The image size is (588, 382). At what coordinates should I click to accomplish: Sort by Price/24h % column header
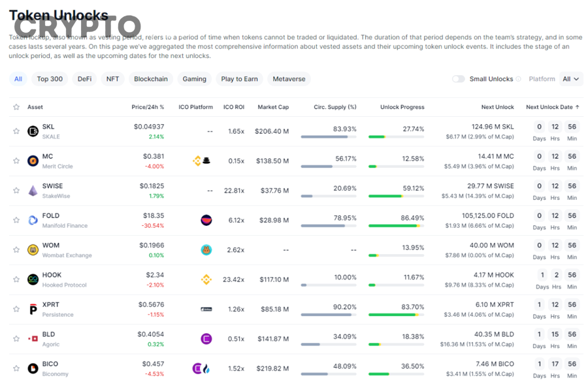[x=148, y=107]
